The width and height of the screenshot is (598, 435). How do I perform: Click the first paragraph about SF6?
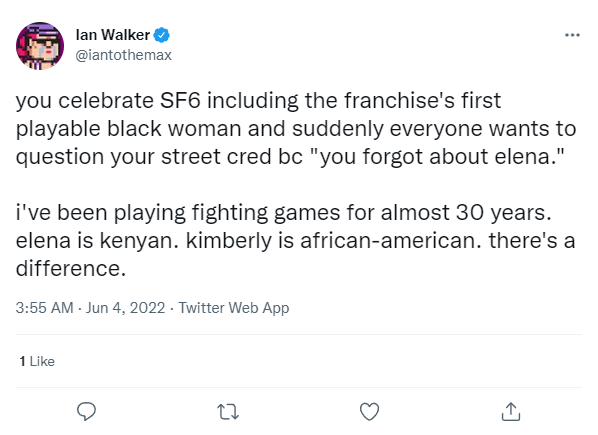click(x=296, y=129)
